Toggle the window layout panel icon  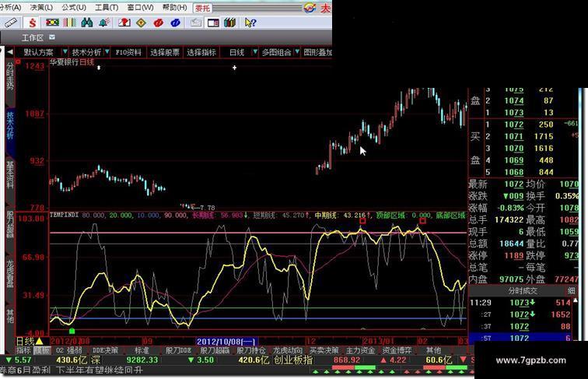pos(213,23)
